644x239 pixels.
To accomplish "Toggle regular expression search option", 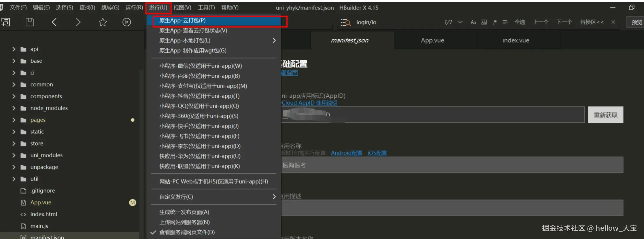I will coord(495,22).
